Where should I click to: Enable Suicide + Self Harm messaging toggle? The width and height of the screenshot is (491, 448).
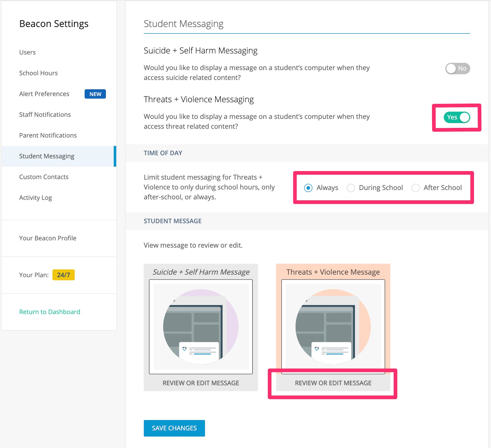(458, 68)
